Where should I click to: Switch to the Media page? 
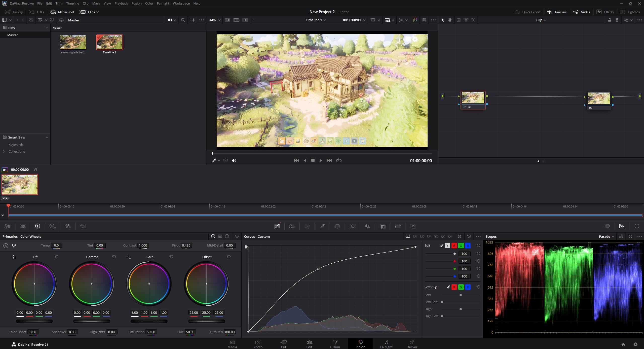pos(232,344)
